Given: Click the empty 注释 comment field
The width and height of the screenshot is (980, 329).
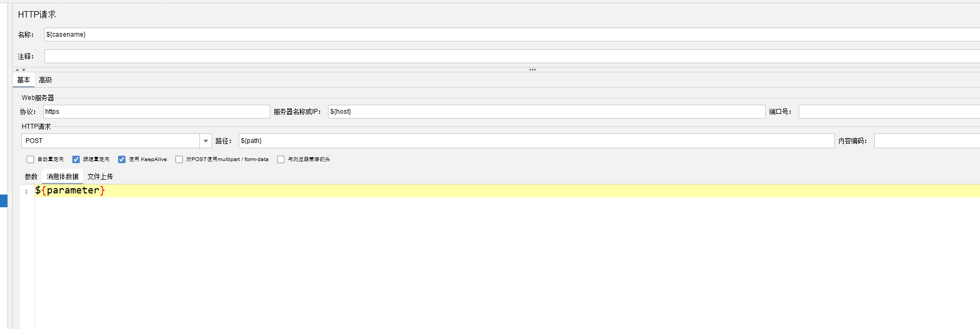Looking at the screenshot, I should point(512,56).
